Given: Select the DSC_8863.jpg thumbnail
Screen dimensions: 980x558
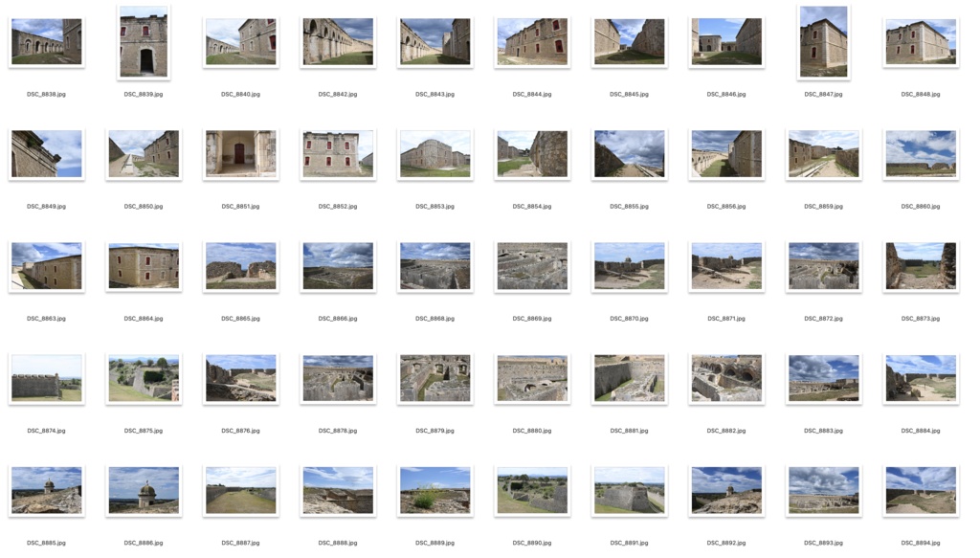Looking at the screenshot, I should click(x=46, y=266).
